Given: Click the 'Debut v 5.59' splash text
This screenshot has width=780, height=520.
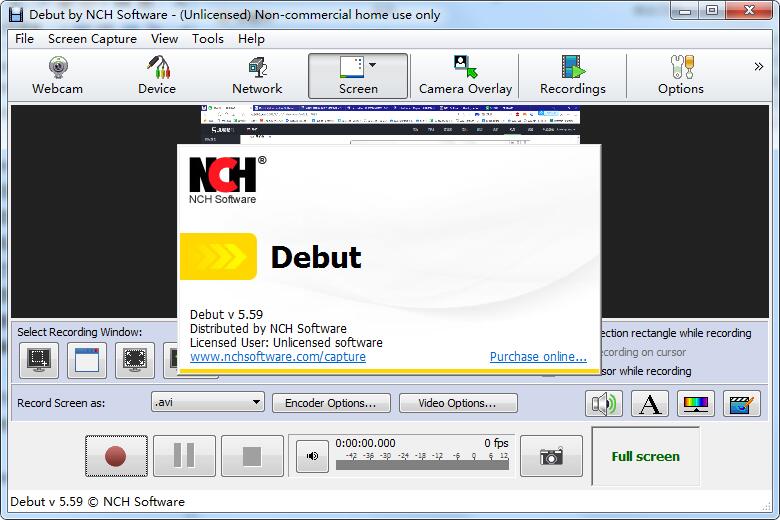Looking at the screenshot, I should point(226,314).
